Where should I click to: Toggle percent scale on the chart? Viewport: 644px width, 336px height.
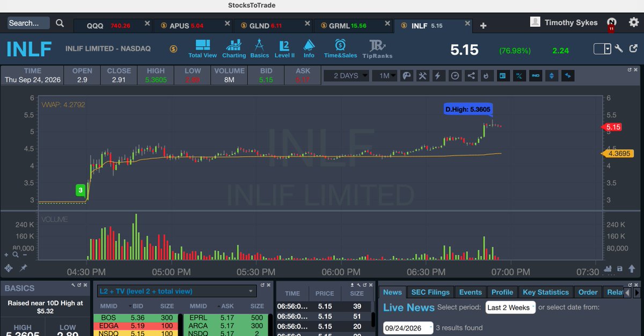(x=519, y=76)
